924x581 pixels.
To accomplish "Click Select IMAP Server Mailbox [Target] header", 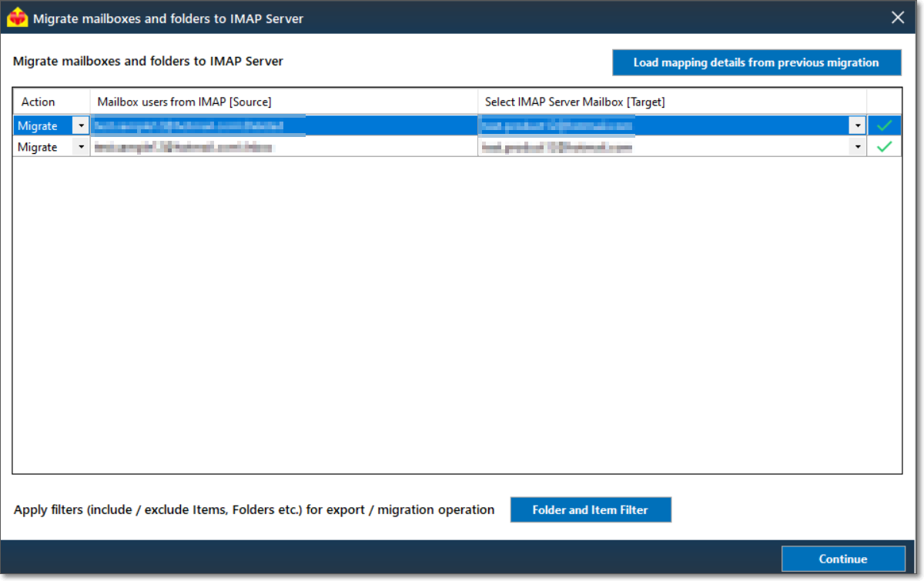I will click(574, 102).
